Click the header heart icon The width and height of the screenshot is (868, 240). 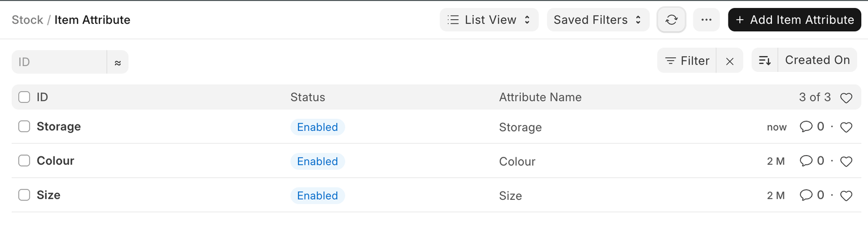tap(846, 98)
